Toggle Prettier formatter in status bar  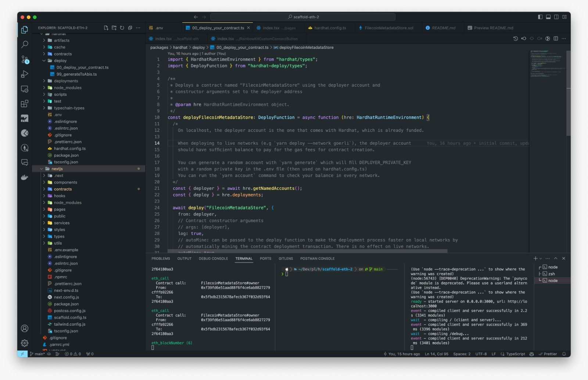coord(548,354)
